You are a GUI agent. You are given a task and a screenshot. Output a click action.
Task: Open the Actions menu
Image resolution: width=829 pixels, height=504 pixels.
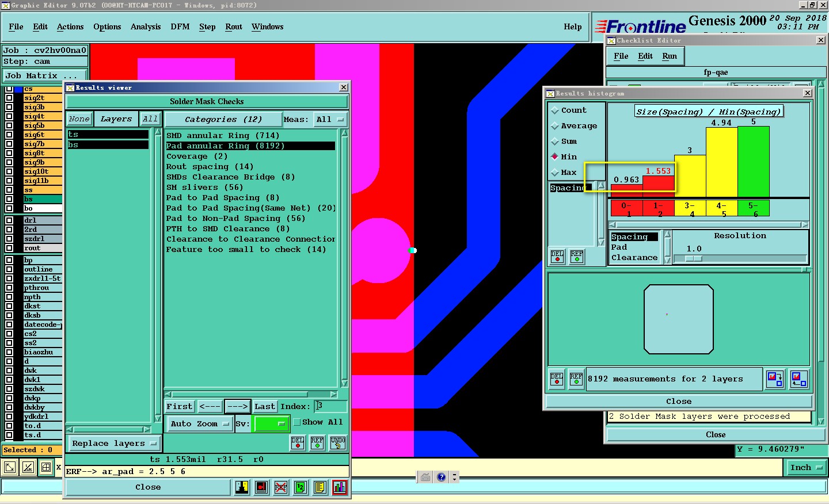coord(70,27)
